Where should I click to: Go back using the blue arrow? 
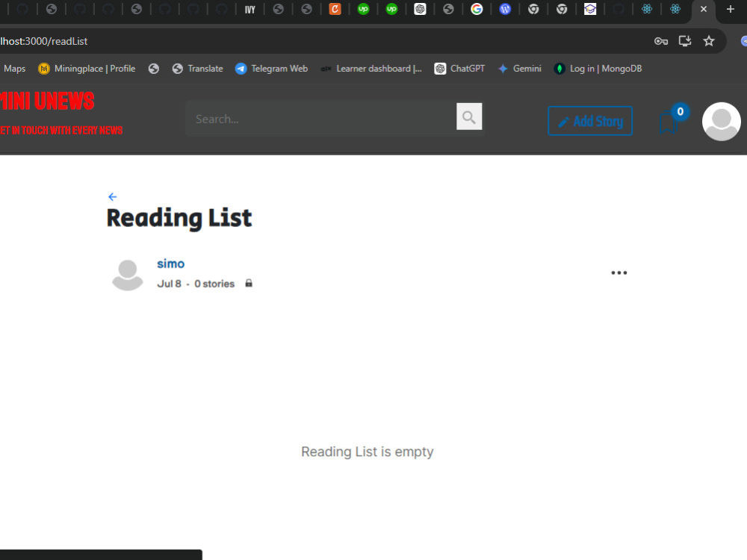(113, 196)
